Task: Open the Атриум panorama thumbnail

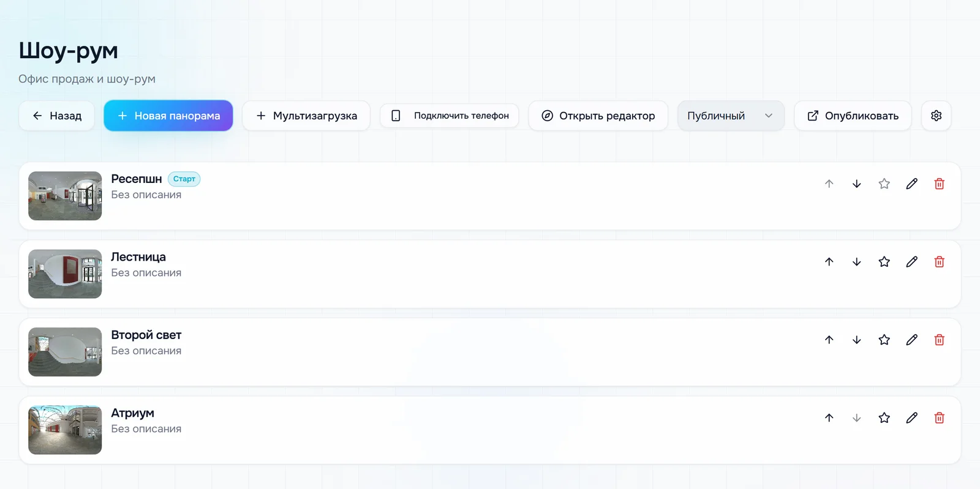Action: point(65,430)
